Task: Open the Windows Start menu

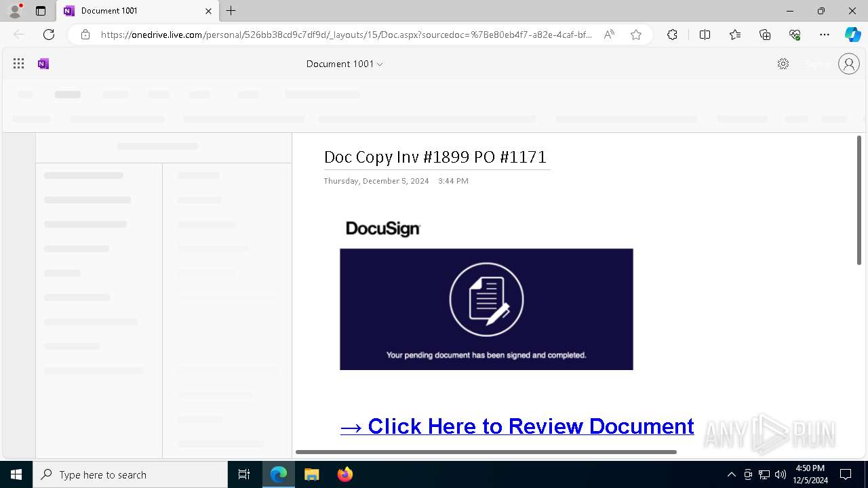Action: 16,474
